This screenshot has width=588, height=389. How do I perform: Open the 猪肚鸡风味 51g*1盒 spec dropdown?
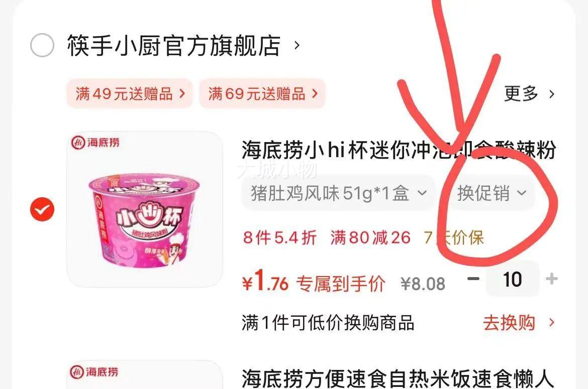click(339, 193)
